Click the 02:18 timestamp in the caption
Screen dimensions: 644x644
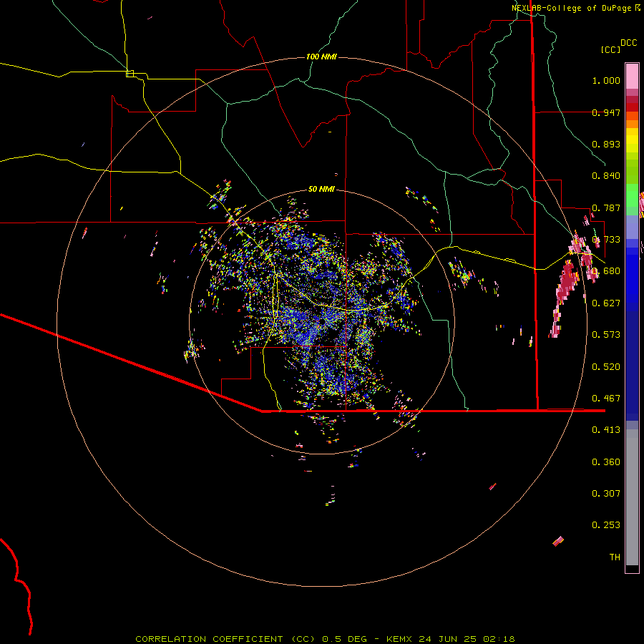[x=499, y=639]
